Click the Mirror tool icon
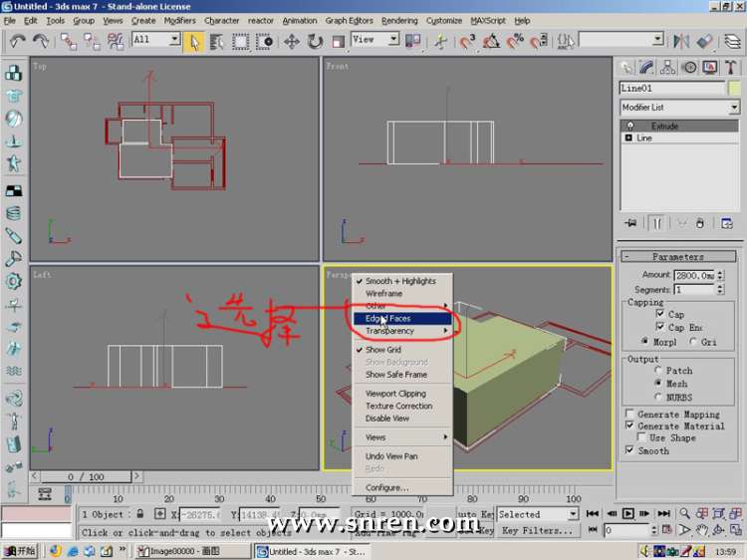747x560 pixels. [681, 41]
